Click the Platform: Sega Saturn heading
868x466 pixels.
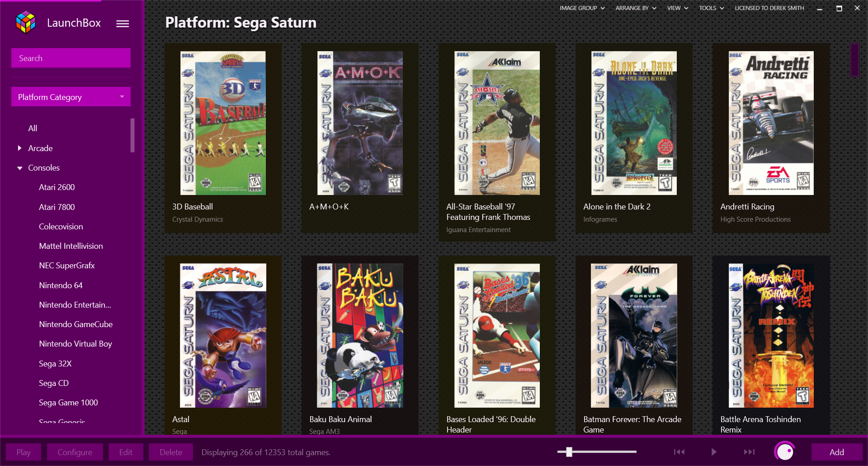(x=241, y=23)
